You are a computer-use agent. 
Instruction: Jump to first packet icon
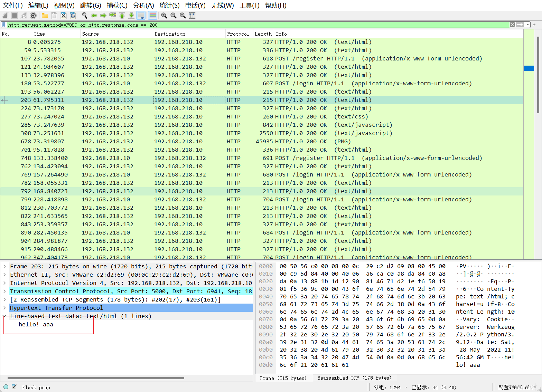[122, 16]
